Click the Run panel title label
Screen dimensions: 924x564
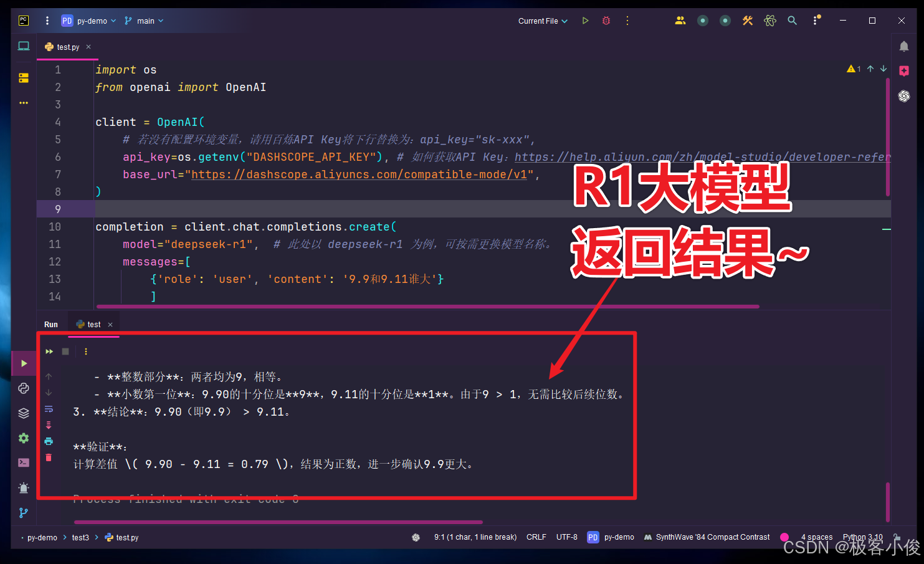[x=51, y=325]
